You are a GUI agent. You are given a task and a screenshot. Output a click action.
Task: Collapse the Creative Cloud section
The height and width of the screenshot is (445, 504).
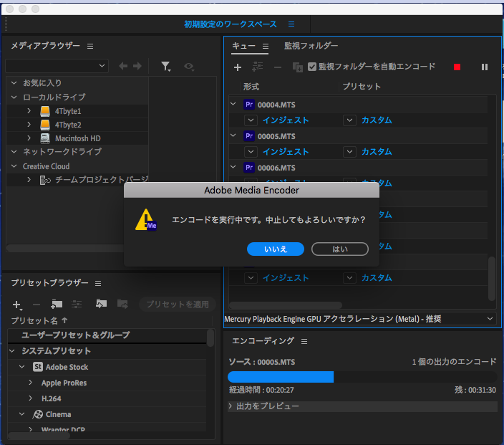[14, 166]
